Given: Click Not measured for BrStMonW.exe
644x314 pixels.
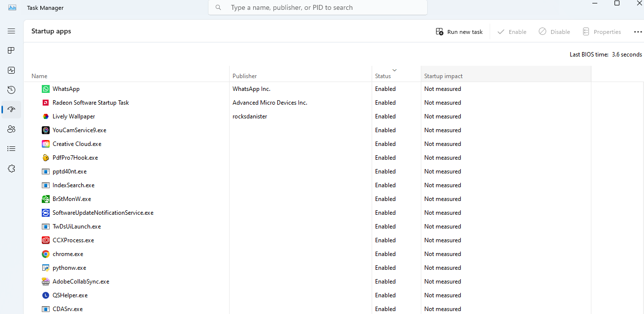Looking at the screenshot, I should pos(442,199).
